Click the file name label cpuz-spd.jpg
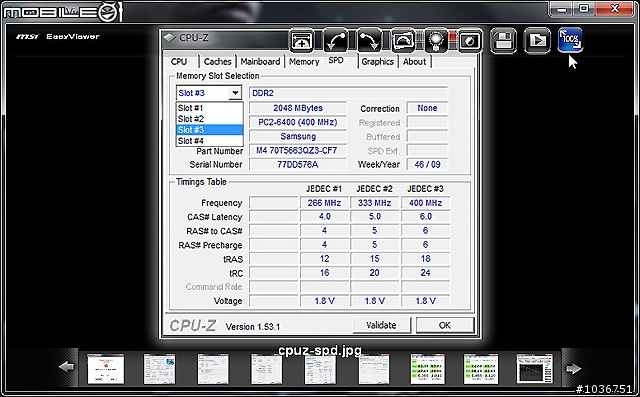Image resolution: width=640 pixels, height=397 pixels. (x=320, y=350)
